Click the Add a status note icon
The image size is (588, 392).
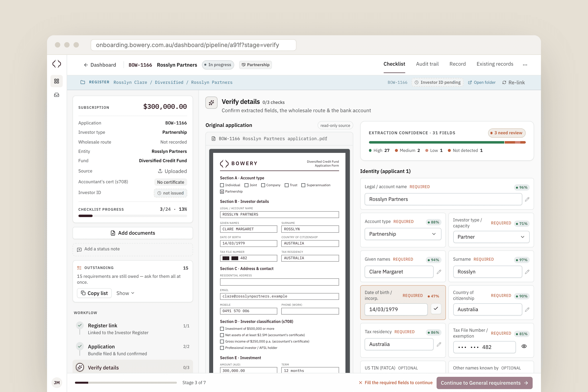79,249
